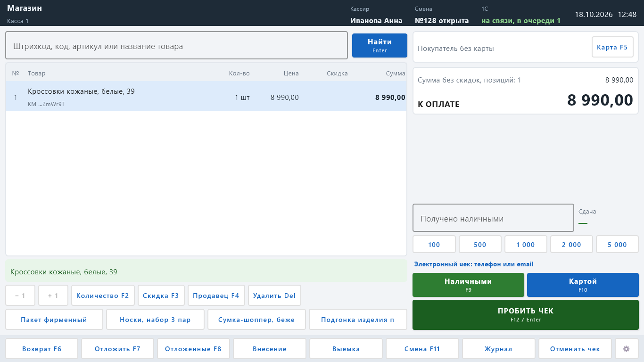The image size is (644, 362).
Task: Add Сумка-шоппер, беже quick item
Action: click(256, 320)
